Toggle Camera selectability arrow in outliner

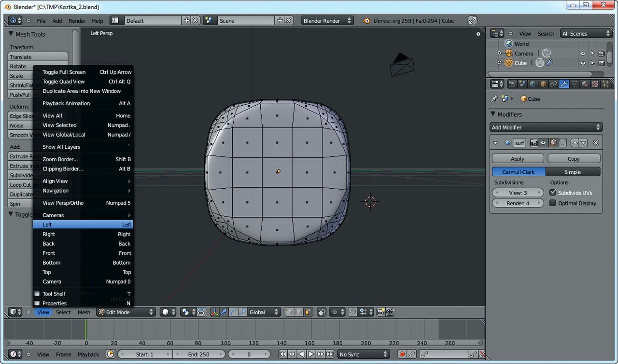coord(592,54)
